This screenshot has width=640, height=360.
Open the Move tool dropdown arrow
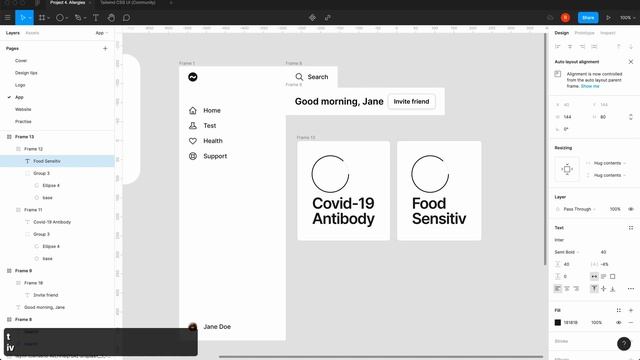coord(30,18)
